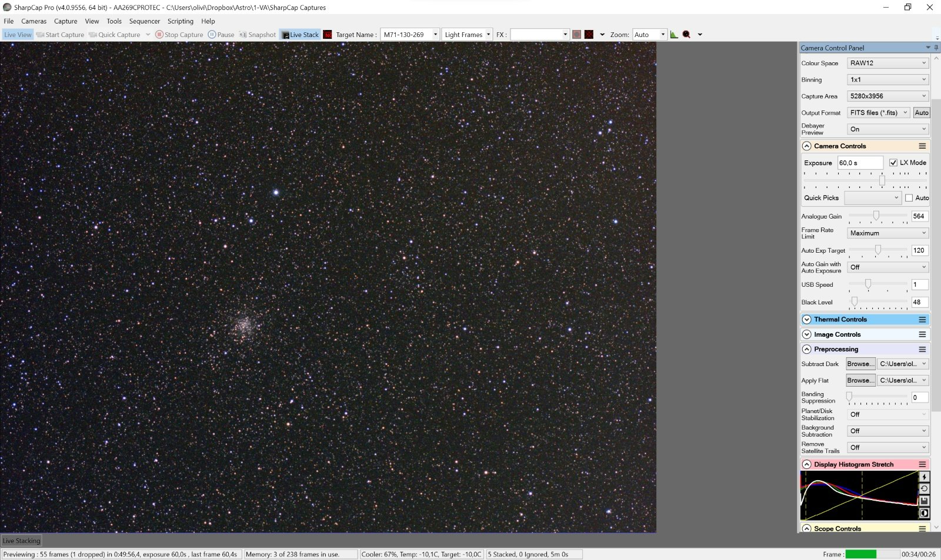Enable the Auto exposure checkbox
The image size is (941, 560).
tap(909, 198)
